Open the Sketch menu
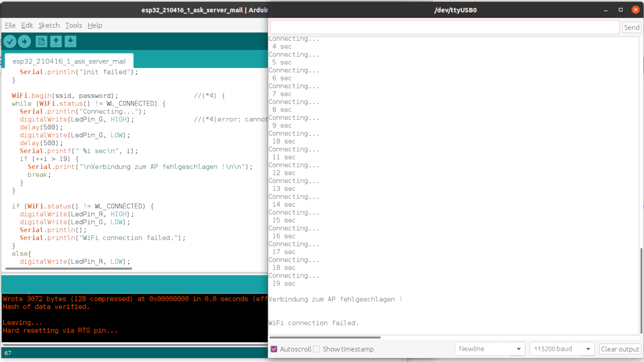 tap(49, 25)
